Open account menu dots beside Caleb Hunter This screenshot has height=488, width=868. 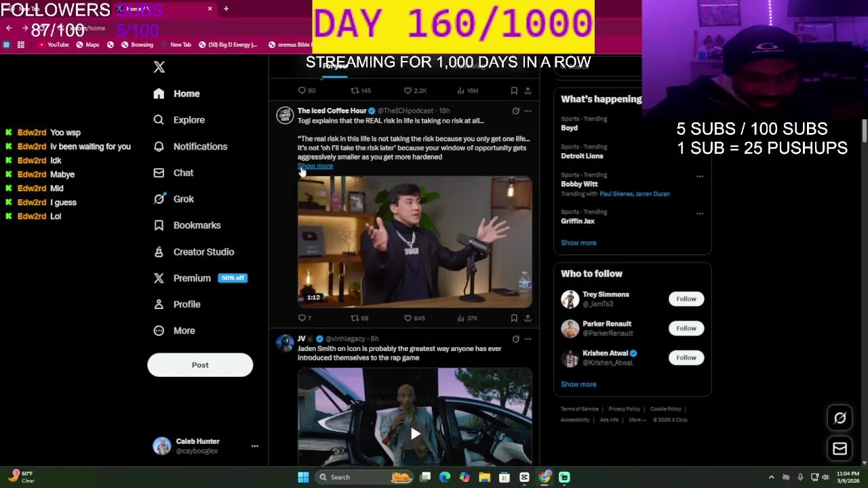click(x=255, y=446)
